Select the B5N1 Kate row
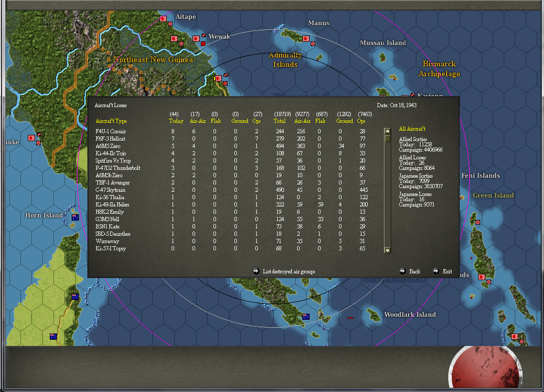The image size is (544, 392). click(231, 226)
